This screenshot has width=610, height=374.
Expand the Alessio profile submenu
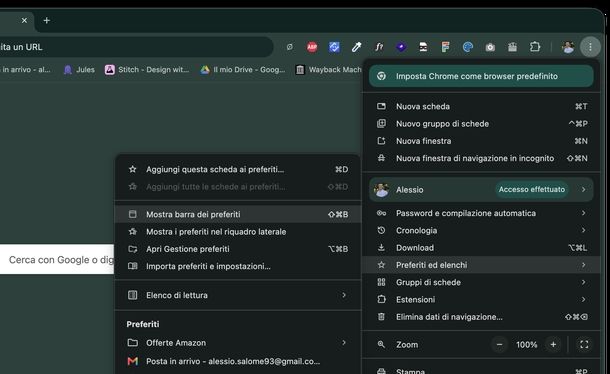point(481,190)
